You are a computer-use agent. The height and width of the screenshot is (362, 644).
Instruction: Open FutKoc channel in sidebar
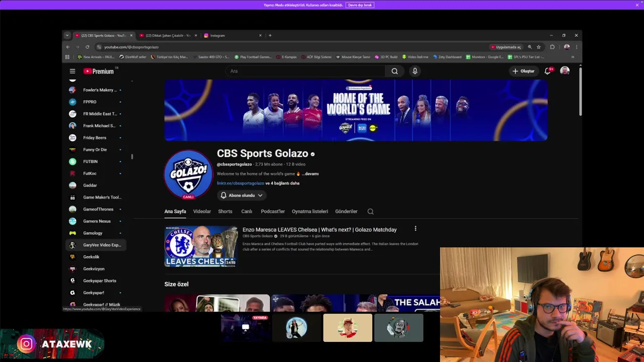point(96,173)
